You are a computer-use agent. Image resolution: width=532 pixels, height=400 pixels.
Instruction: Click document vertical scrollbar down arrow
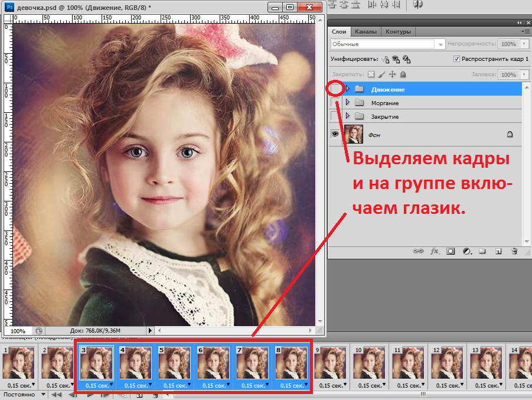320,321
